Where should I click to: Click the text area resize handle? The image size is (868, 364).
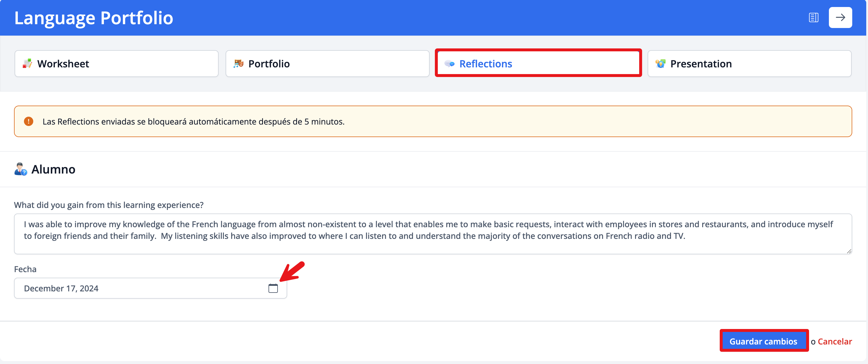(x=849, y=251)
